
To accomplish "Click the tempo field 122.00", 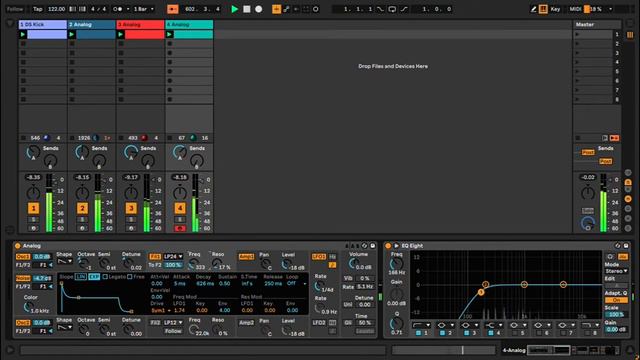I will tap(56, 9).
